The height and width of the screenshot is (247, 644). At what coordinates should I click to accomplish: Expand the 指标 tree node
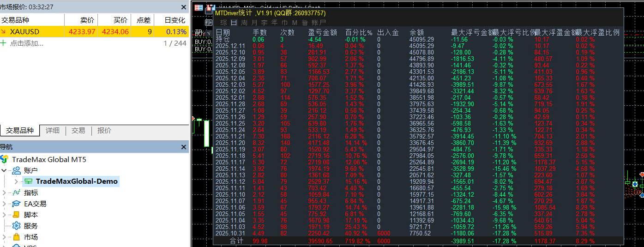click(x=4, y=193)
